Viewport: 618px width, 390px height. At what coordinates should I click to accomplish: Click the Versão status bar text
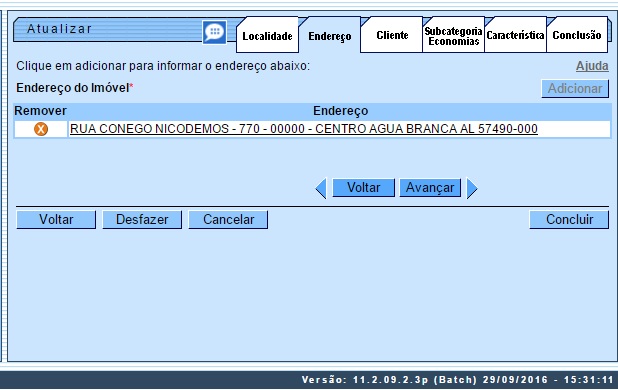coord(458,380)
